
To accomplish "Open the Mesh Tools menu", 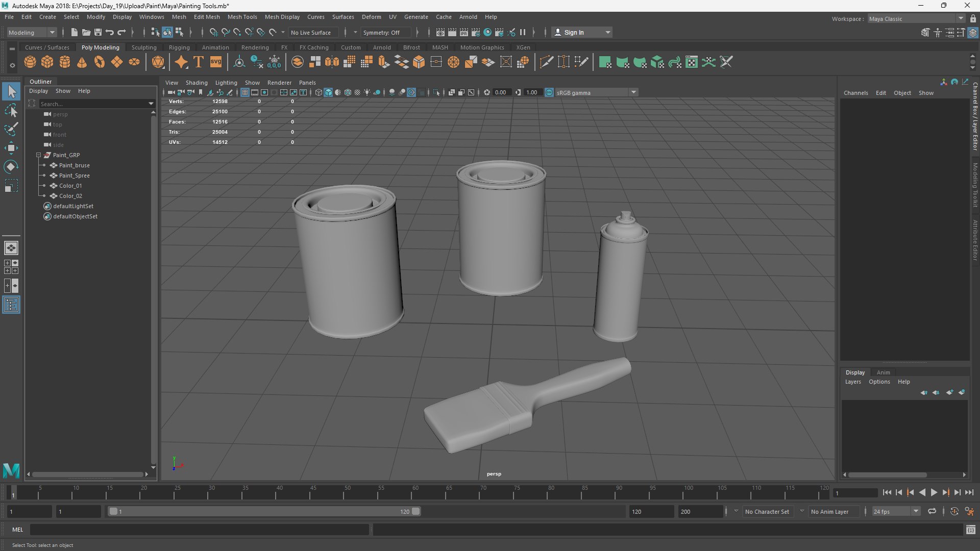I will [x=242, y=17].
